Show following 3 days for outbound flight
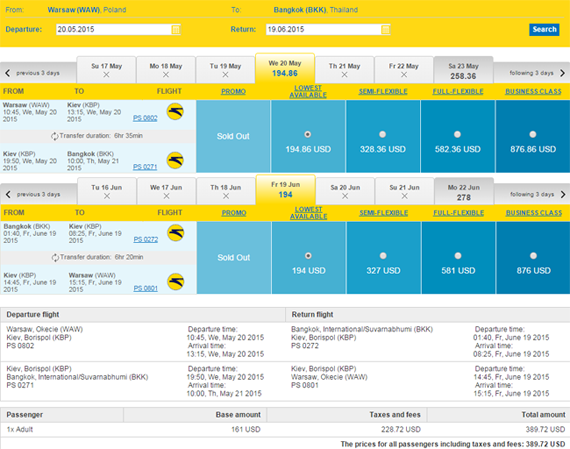The height and width of the screenshot is (449, 570). coord(531,73)
